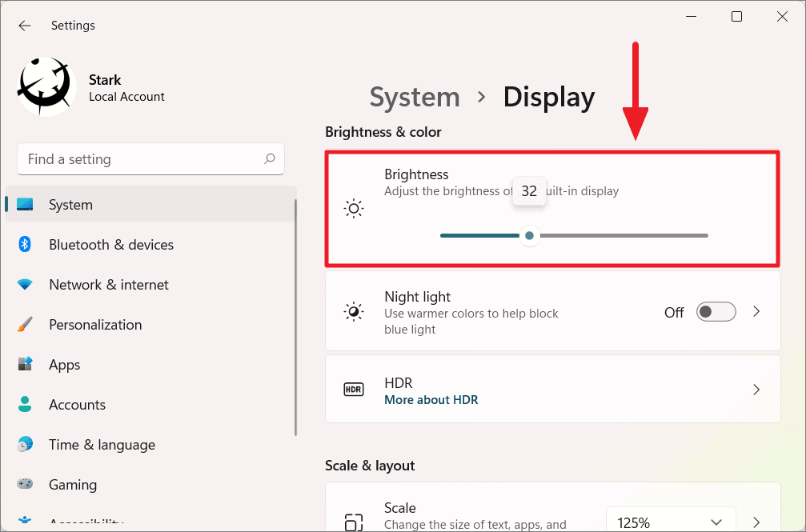Turn on the Night light toggle
The width and height of the screenshot is (806, 532).
coord(716,311)
